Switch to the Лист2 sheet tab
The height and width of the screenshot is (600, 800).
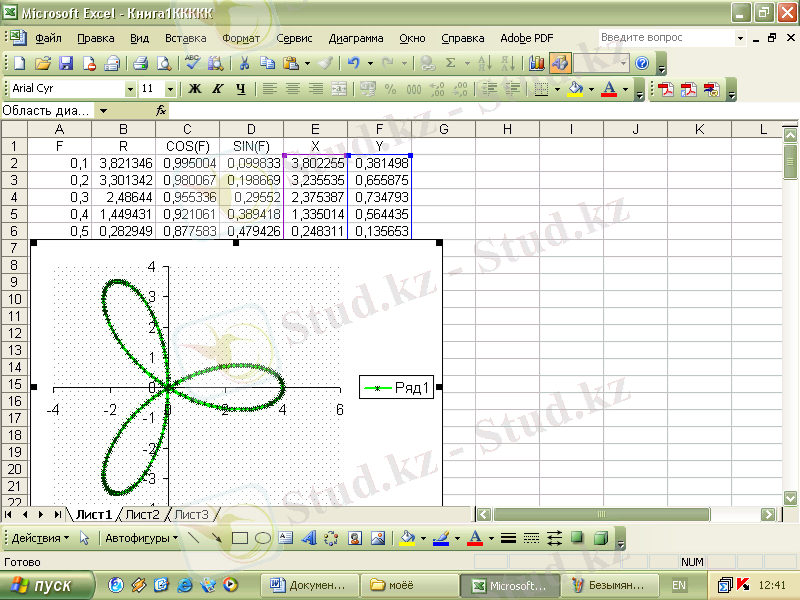142,514
